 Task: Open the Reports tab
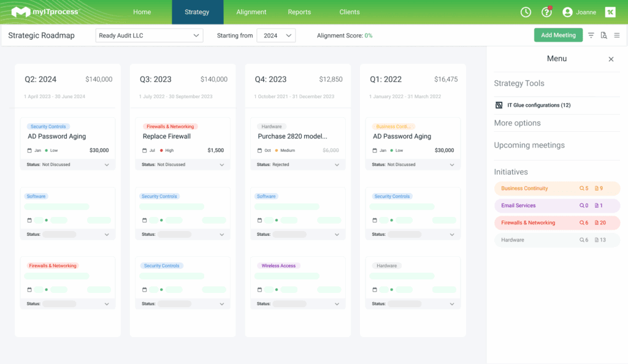[x=299, y=12]
